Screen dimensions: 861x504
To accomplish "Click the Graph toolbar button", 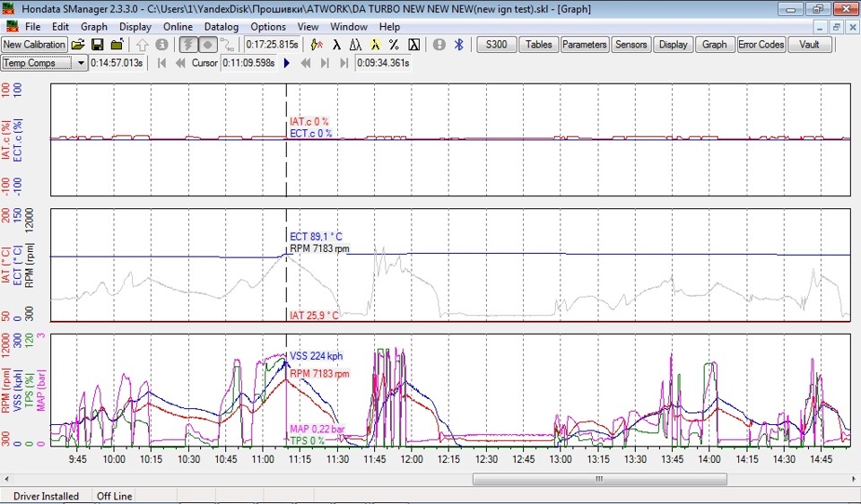I will pos(715,45).
